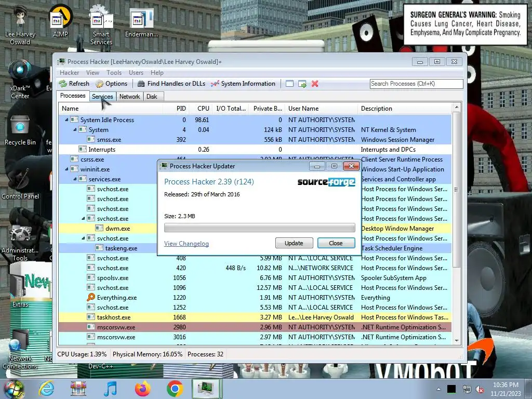
Task: Sort by the CPU column header
Action: 201,109
